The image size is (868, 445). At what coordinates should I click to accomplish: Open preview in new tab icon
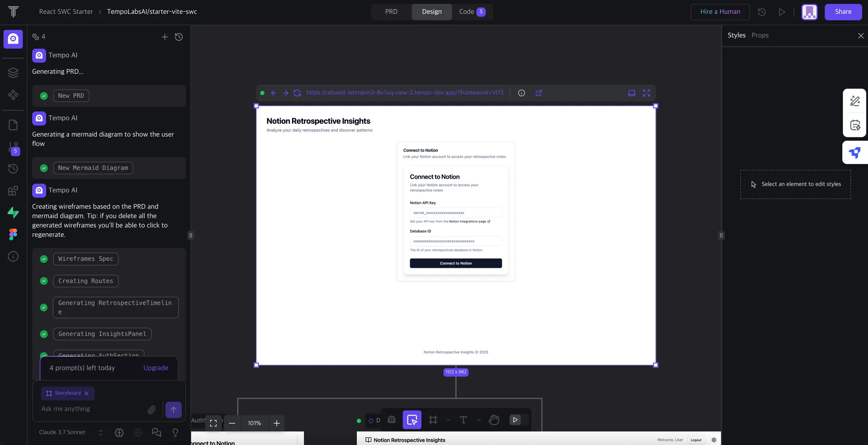coord(539,93)
